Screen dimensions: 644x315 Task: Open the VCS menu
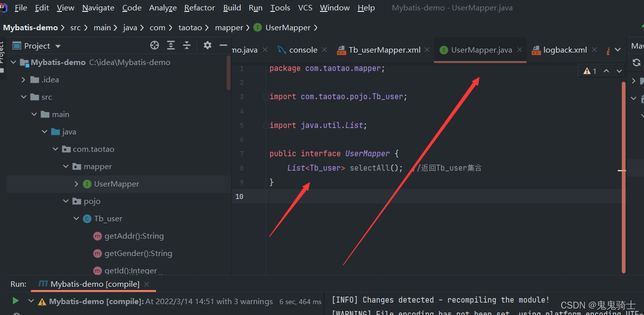point(305,8)
